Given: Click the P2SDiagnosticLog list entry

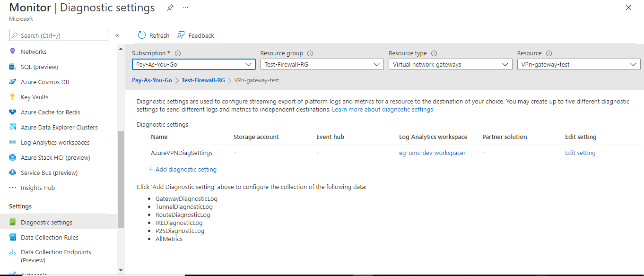Looking at the screenshot, I should 180,231.
